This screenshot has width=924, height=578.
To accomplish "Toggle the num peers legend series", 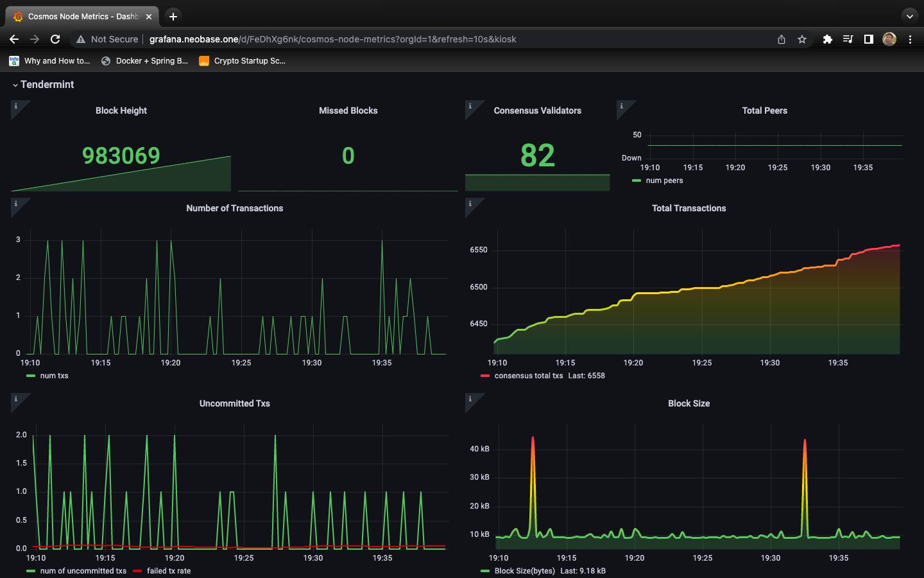I will click(x=664, y=180).
